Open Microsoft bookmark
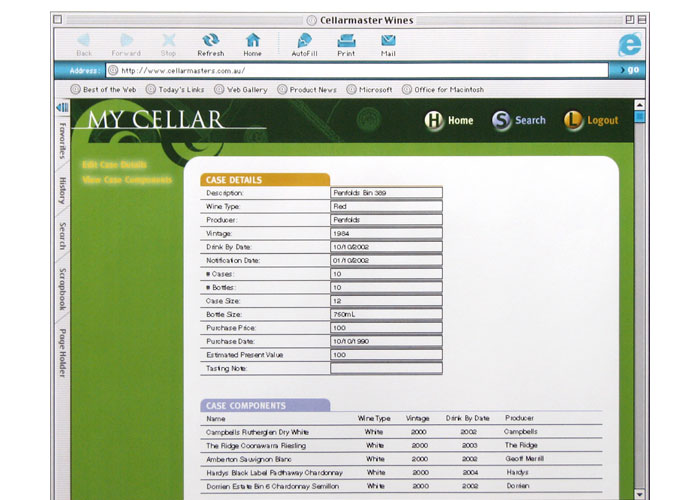Screen dimensions: 700x500 pyautogui.click(x=370, y=89)
